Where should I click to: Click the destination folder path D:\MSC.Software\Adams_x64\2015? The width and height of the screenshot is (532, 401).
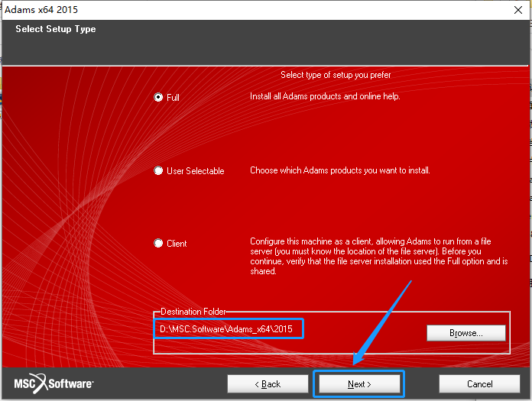click(x=226, y=328)
